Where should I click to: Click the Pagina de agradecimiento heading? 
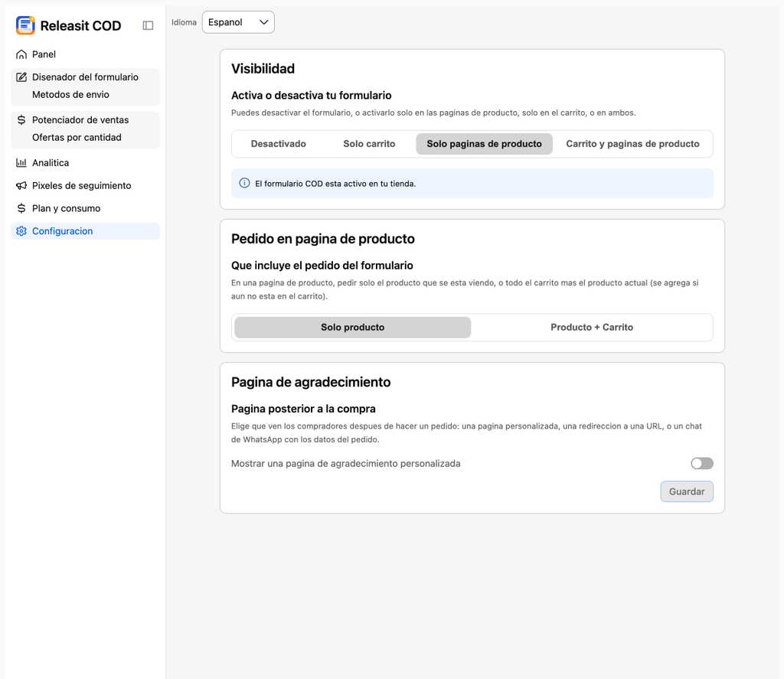coord(311,382)
